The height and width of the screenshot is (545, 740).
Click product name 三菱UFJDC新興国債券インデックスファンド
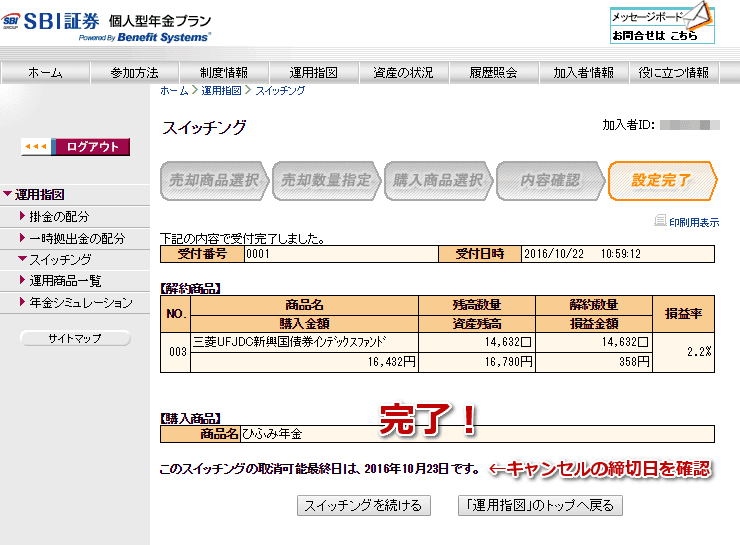point(289,342)
